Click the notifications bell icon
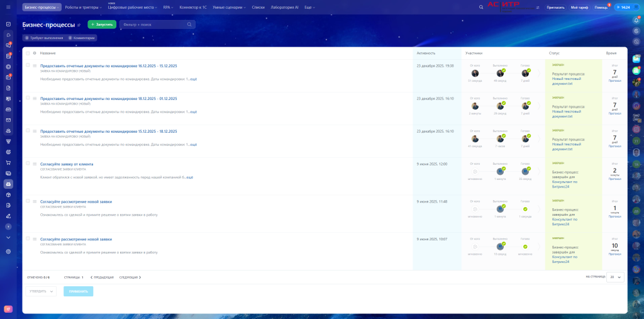The width and height of the screenshot is (644, 319). click(x=636, y=20)
